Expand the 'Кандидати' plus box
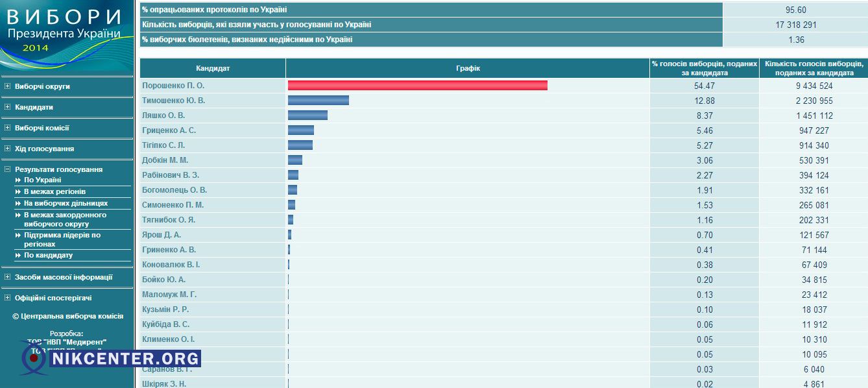This screenshot has width=868, height=388. coord(7,107)
